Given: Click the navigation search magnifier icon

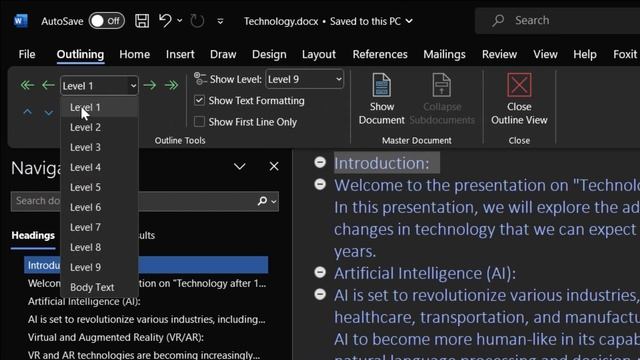Looking at the screenshot, I should click(262, 201).
